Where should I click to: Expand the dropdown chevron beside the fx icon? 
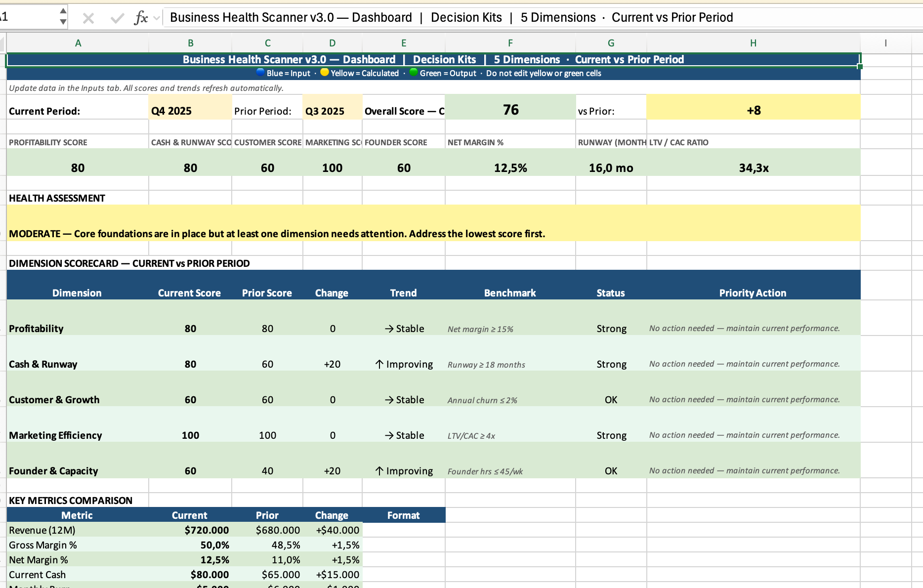(x=157, y=18)
